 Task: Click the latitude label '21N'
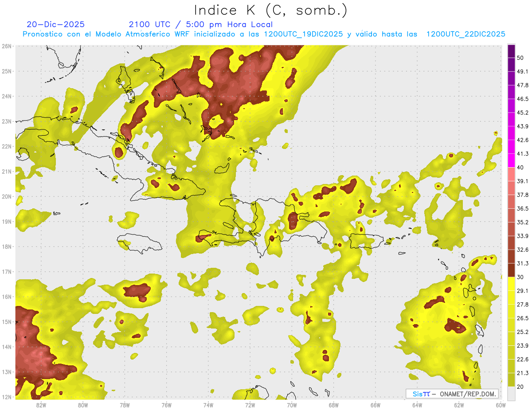pyautogui.click(x=7, y=172)
